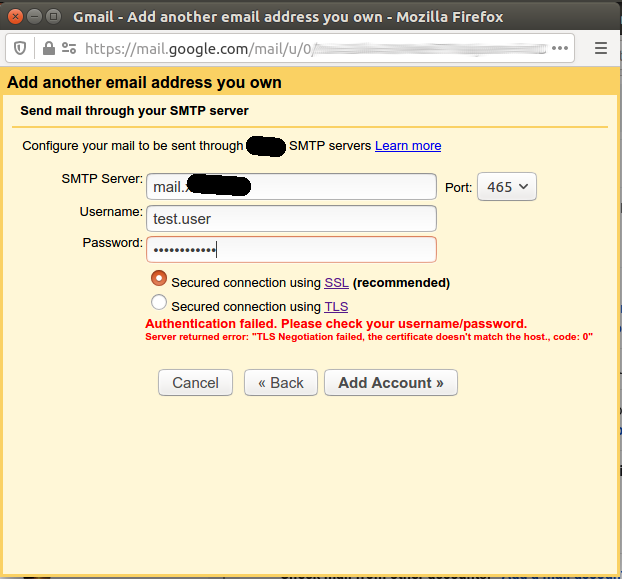Click the shield tracking protection icon

pos(20,48)
